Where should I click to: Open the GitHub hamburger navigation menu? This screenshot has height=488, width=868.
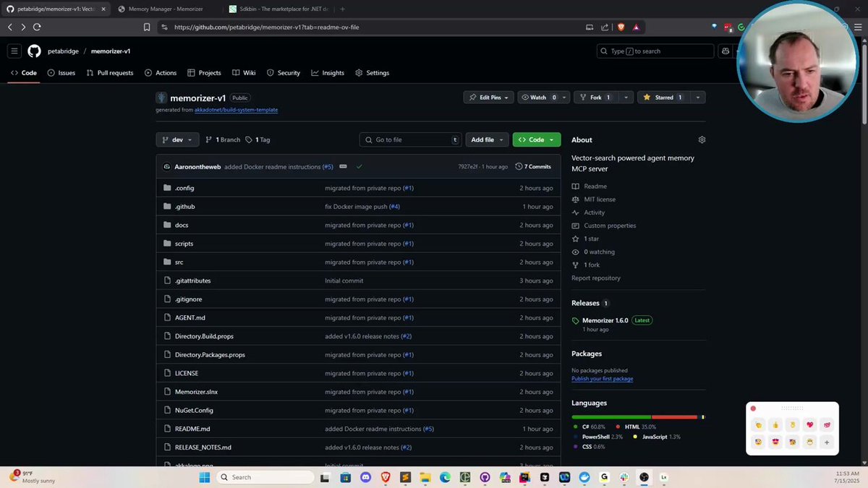point(14,51)
